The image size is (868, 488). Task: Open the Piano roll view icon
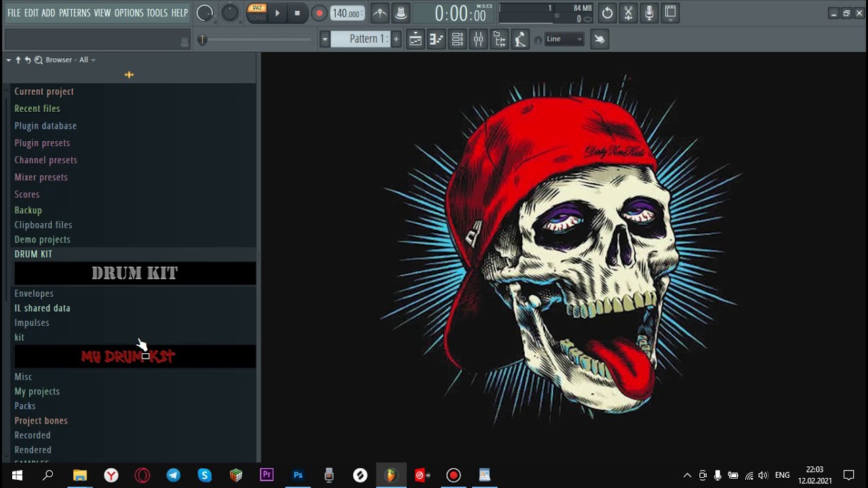[436, 39]
